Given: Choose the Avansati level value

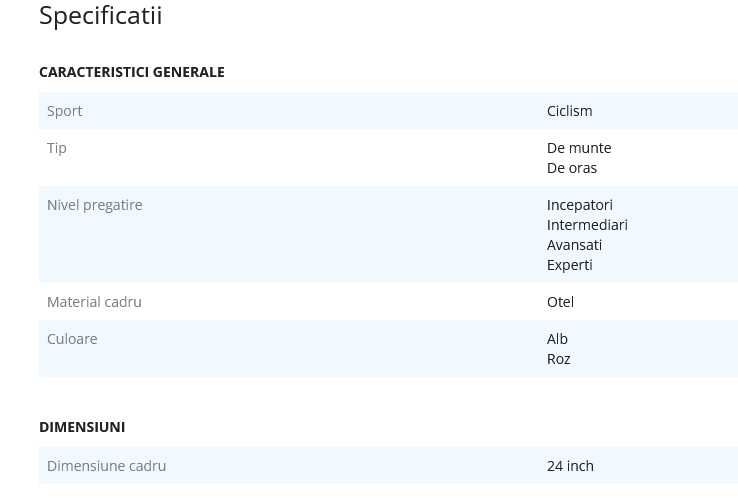Looking at the screenshot, I should coord(574,245).
